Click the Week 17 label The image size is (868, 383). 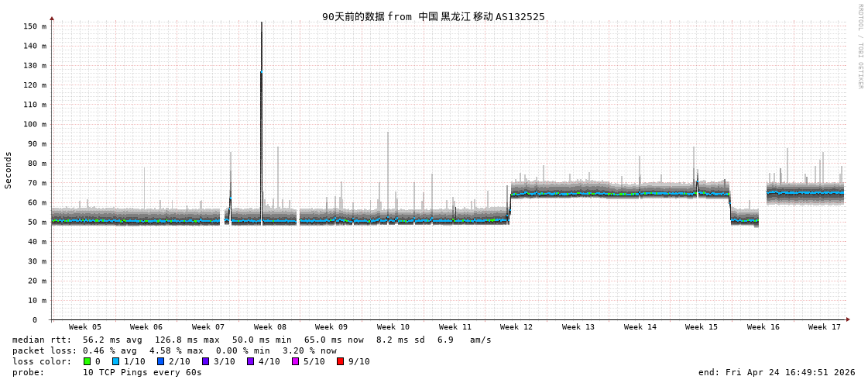[x=825, y=327]
